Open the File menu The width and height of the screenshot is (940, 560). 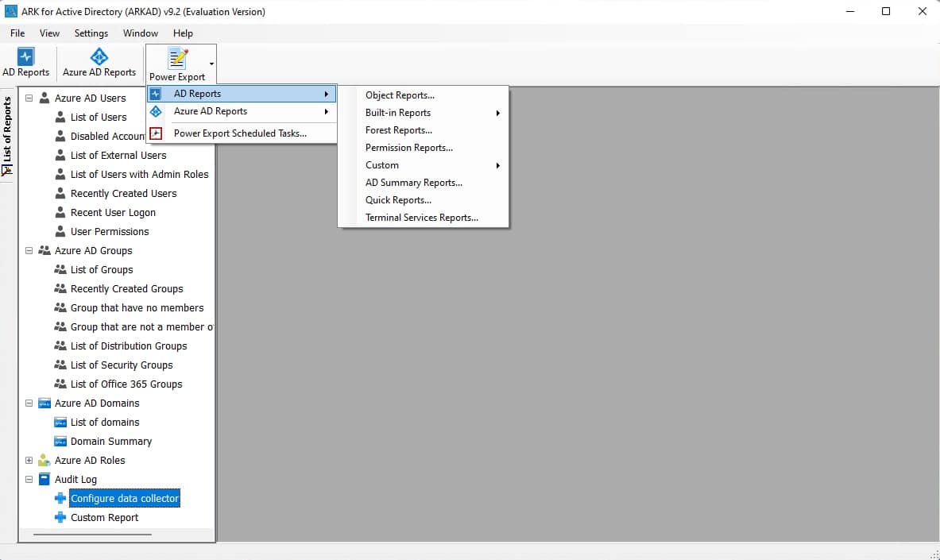click(x=17, y=33)
